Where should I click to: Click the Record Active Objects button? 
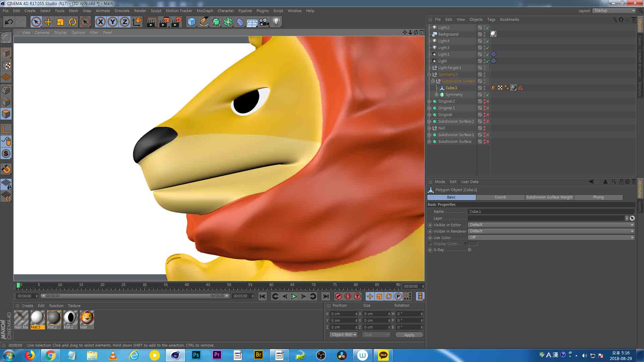tap(338, 296)
